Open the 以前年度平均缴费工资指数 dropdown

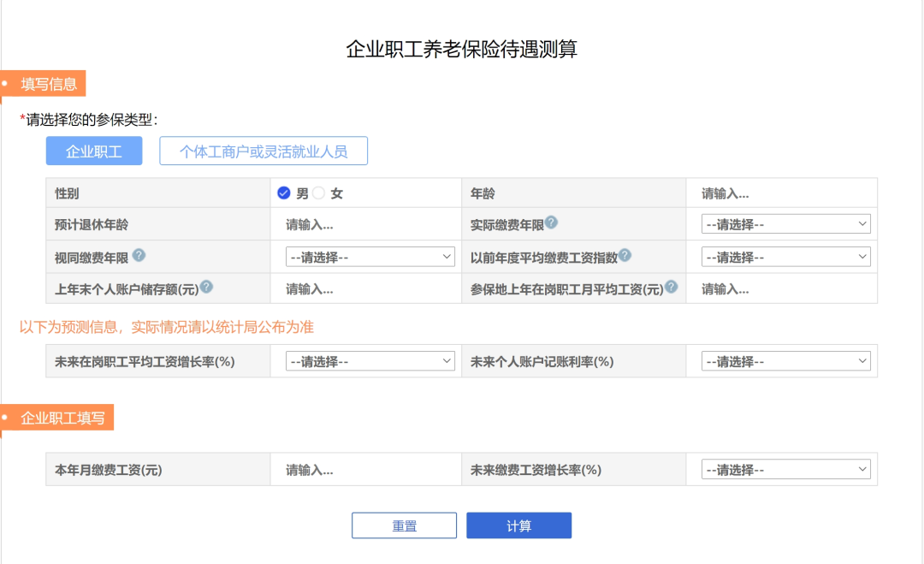785,257
